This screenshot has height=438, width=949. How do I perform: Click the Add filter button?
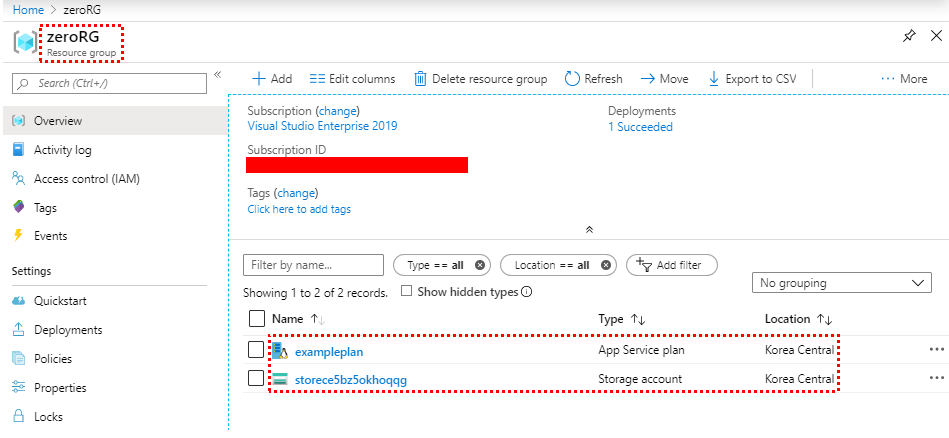672,265
